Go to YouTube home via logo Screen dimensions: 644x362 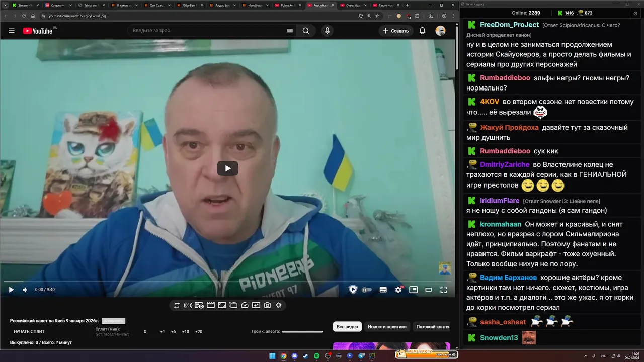coord(38,31)
